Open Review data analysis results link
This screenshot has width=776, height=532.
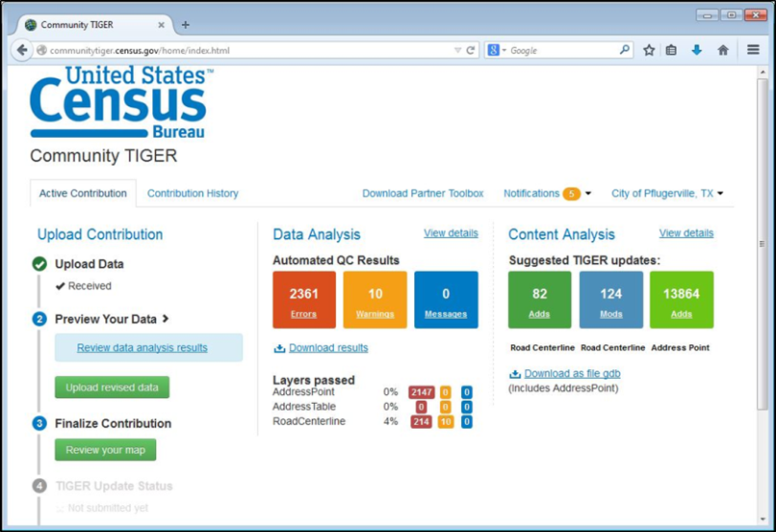tap(142, 347)
